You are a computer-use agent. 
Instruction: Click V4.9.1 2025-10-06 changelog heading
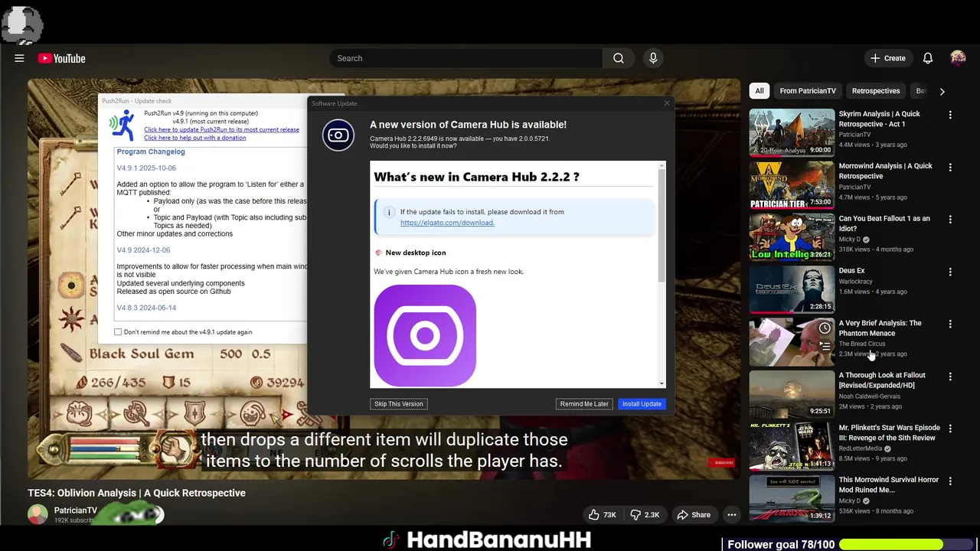coord(146,168)
